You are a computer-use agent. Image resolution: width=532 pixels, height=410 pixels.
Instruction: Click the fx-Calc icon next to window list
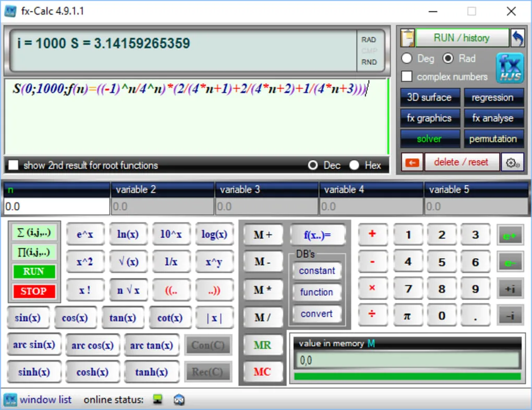10,399
